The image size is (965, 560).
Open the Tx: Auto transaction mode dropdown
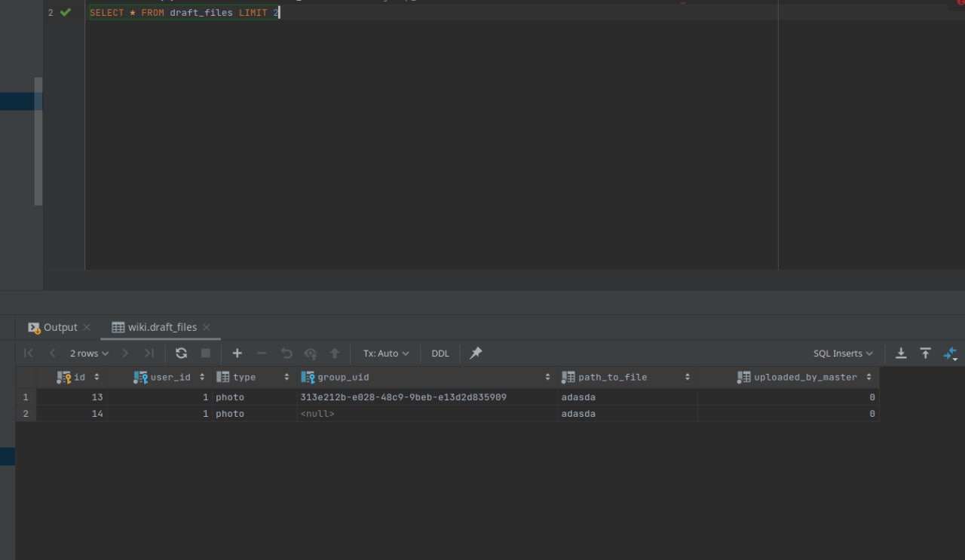click(386, 353)
